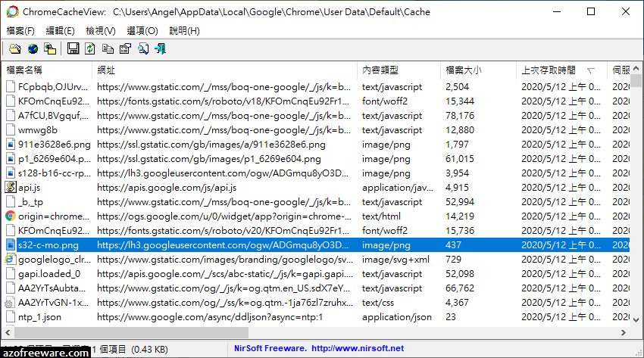Image resolution: width=644 pixels, height=358 pixels.
Task: Click URL ending ddljson?async=ntp:1
Action: coord(210,317)
